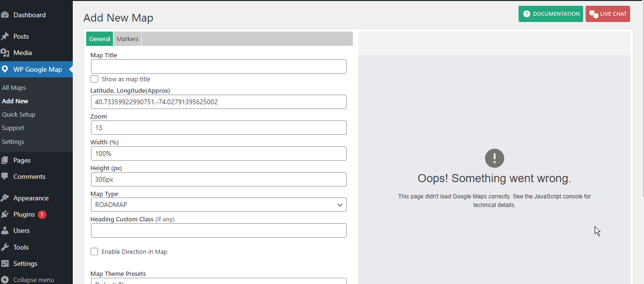The height and width of the screenshot is (284, 644).
Task: Click the Tools wrench icon
Action: pos(5,247)
